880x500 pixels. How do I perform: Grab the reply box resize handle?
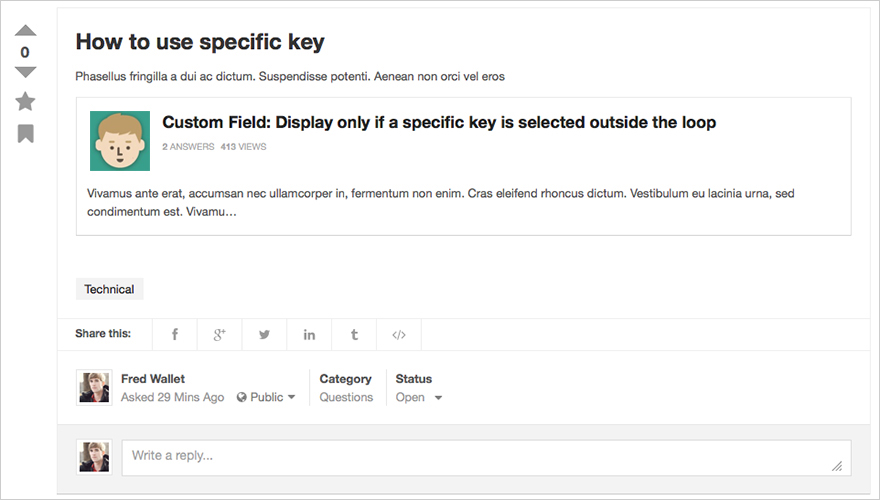[837, 466]
